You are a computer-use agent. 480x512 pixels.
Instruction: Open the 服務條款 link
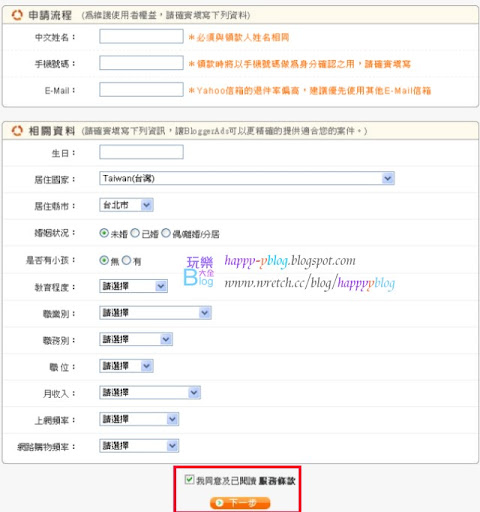[277, 481]
